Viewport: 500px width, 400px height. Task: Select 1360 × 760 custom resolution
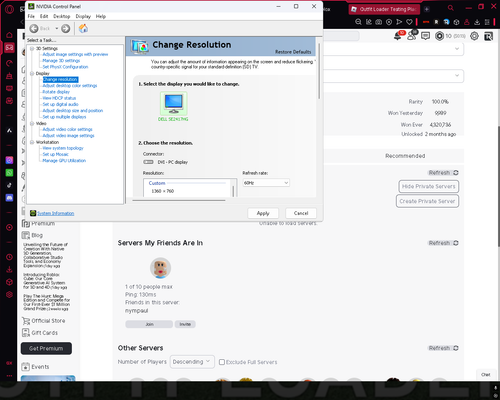[x=163, y=191]
